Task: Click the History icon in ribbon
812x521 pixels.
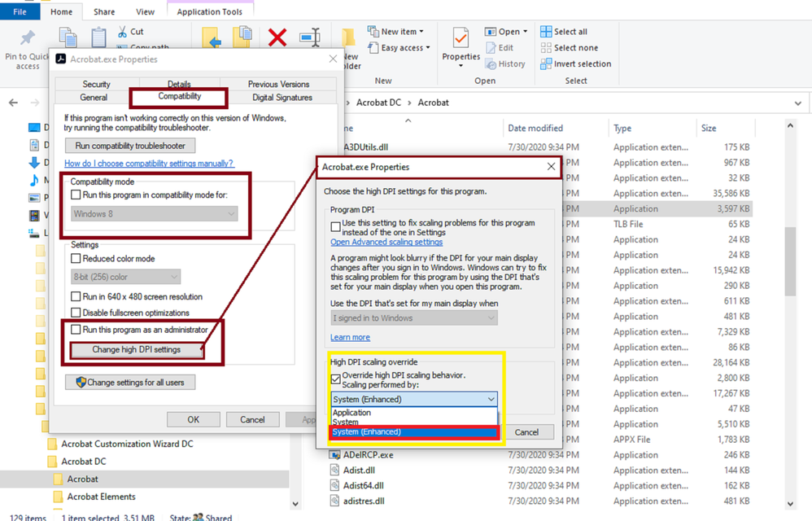Action: (491, 64)
